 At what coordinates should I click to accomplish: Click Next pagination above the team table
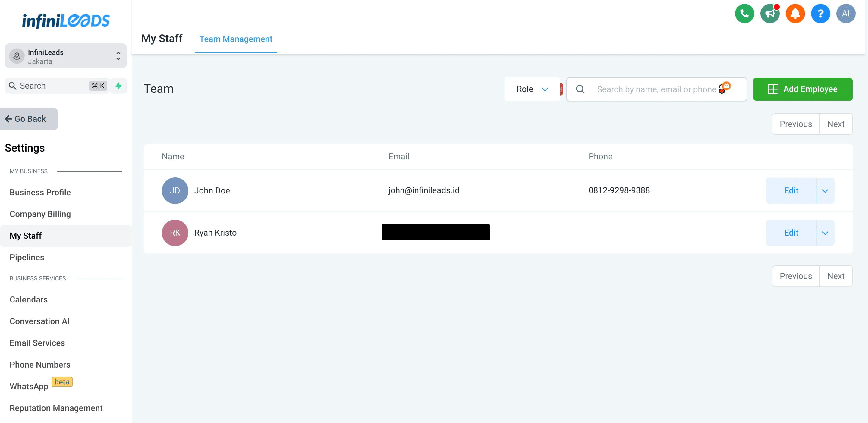[836, 124]
